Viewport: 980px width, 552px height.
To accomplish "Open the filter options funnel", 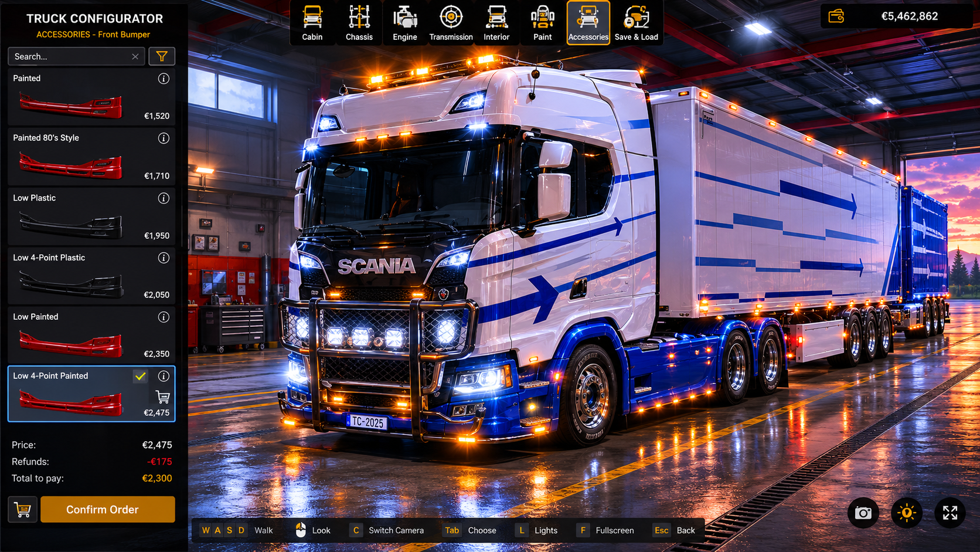I will [x=162, y=56].
